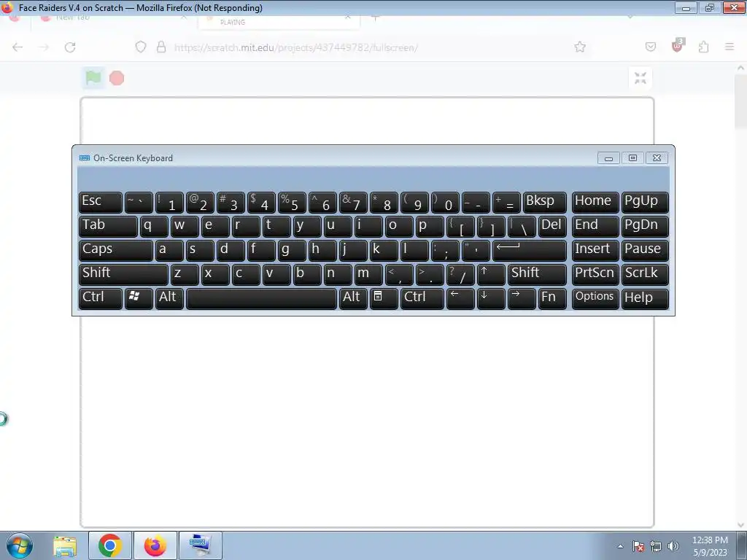Screen dimensions: 747x560
Task: Click the Windows logo key on On-Screen Keyboard
Action: point(139,298)
